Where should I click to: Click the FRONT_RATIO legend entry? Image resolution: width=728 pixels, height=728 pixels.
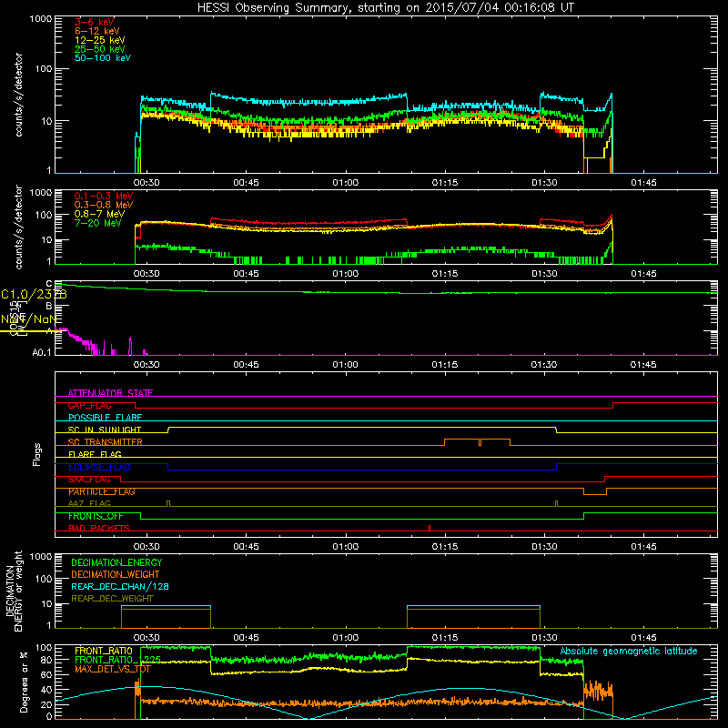(104, 651)
